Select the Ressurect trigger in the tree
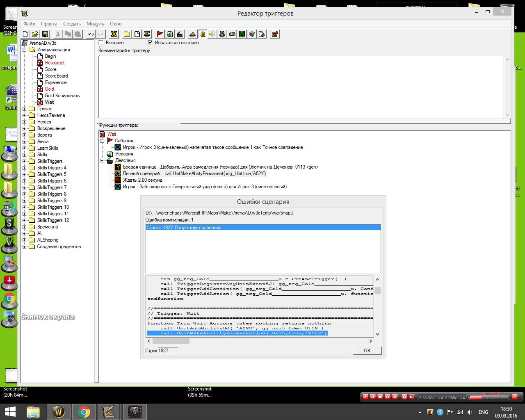Viewport: 525px width, 420px height. click(55, 63)
